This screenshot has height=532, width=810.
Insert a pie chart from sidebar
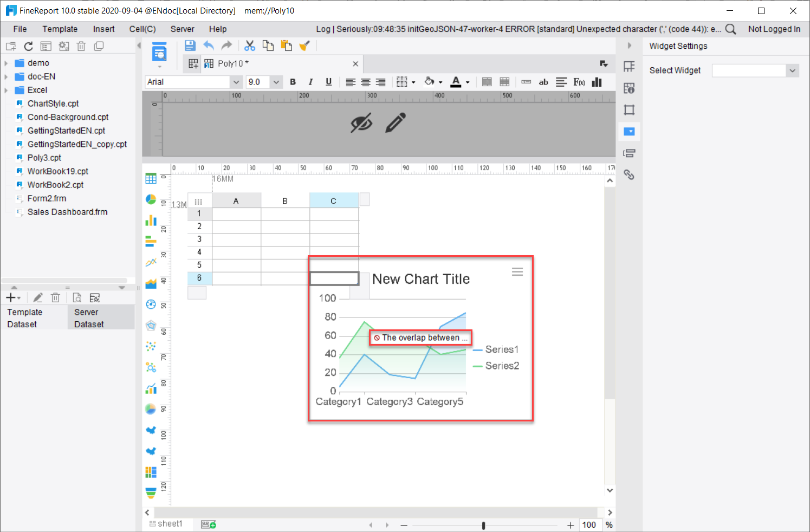tap(151, 199)
